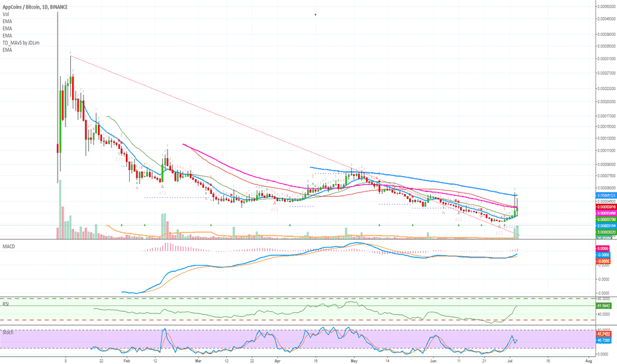This screenshot has height=364, width=617.
Task: Click the Jun label on the time axis
Action: [x=433, y=361]
